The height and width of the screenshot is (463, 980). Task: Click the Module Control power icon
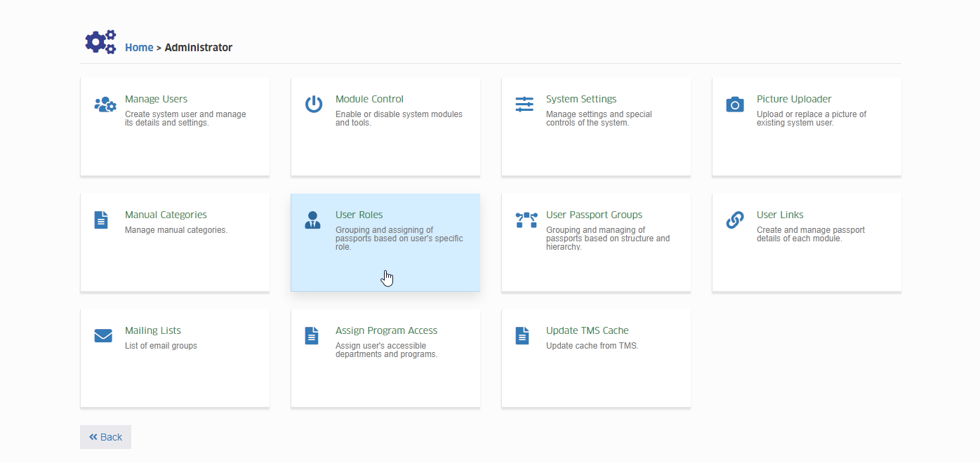pyautogui.click(x=314, y=105)
